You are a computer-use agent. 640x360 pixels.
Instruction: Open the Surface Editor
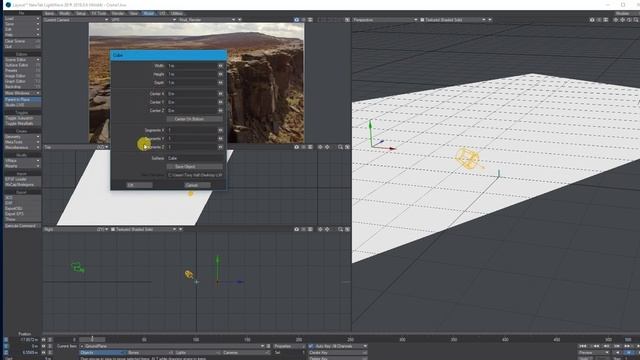point(22,65)
